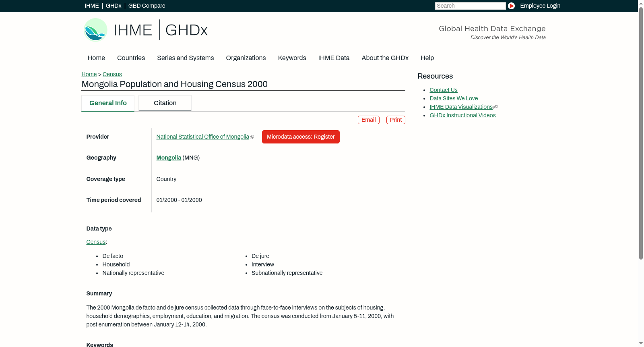Screen dimensions: 644x347
Task: Open GHDx Instructional Videos link
Action: (x=462, y=115)
